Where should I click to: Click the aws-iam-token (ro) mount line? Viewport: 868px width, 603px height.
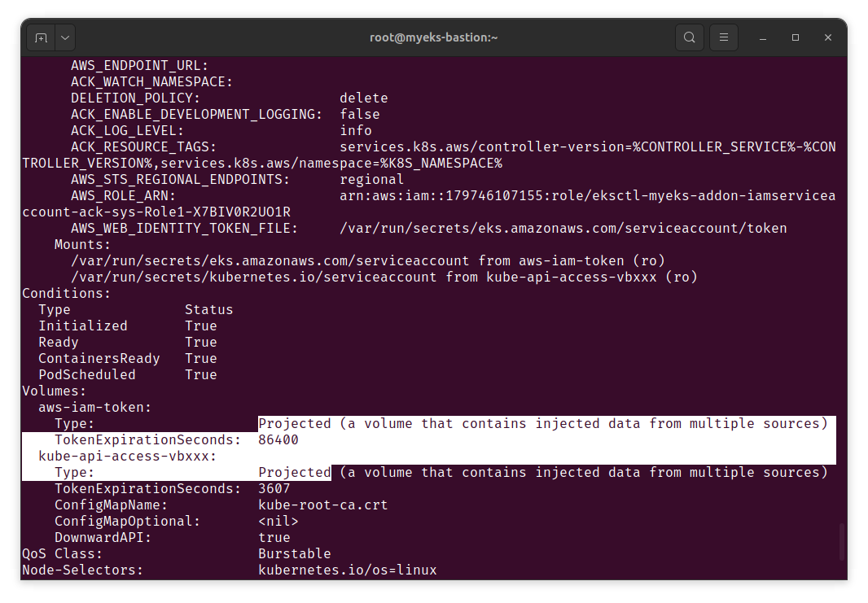point(368,261)
